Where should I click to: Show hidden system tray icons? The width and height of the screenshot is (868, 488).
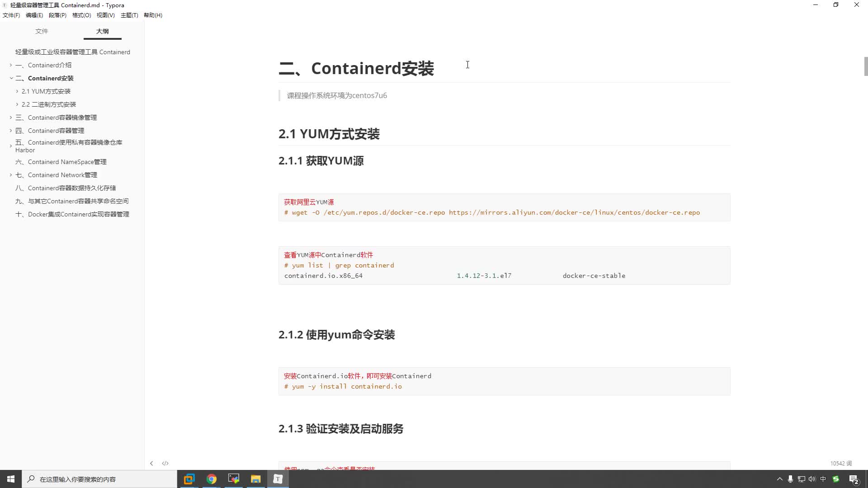coord(779,479)
